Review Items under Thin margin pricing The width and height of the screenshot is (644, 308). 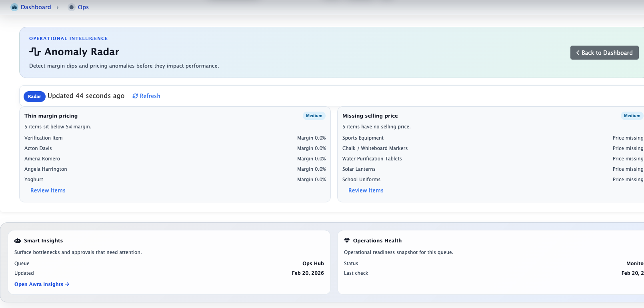pos(48,190)
